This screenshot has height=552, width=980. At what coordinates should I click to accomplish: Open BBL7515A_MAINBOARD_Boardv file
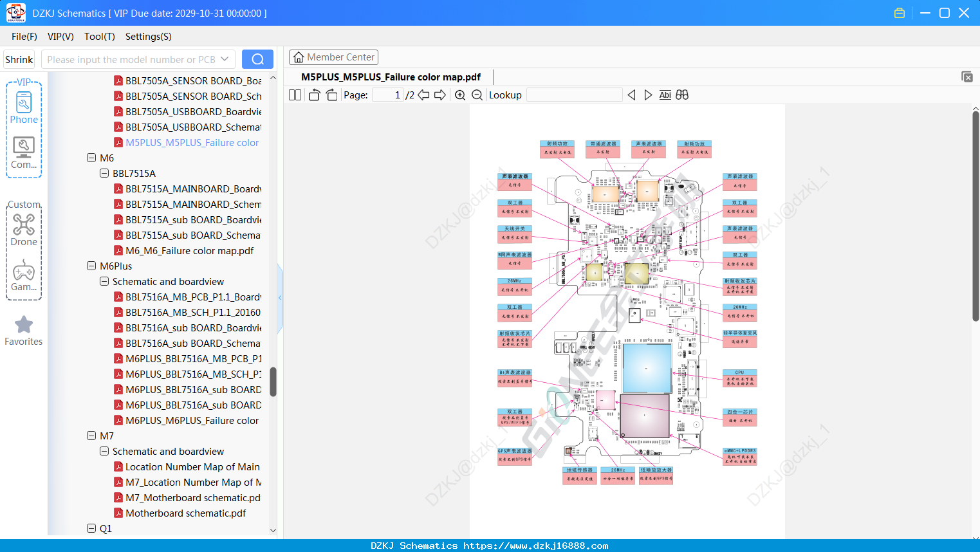click(x=194, y=189)
